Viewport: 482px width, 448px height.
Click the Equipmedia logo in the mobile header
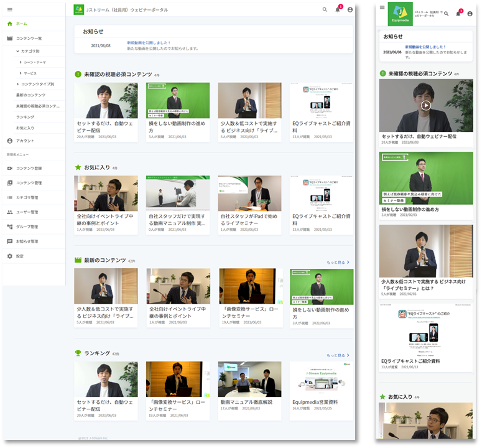tap(401, 14)
